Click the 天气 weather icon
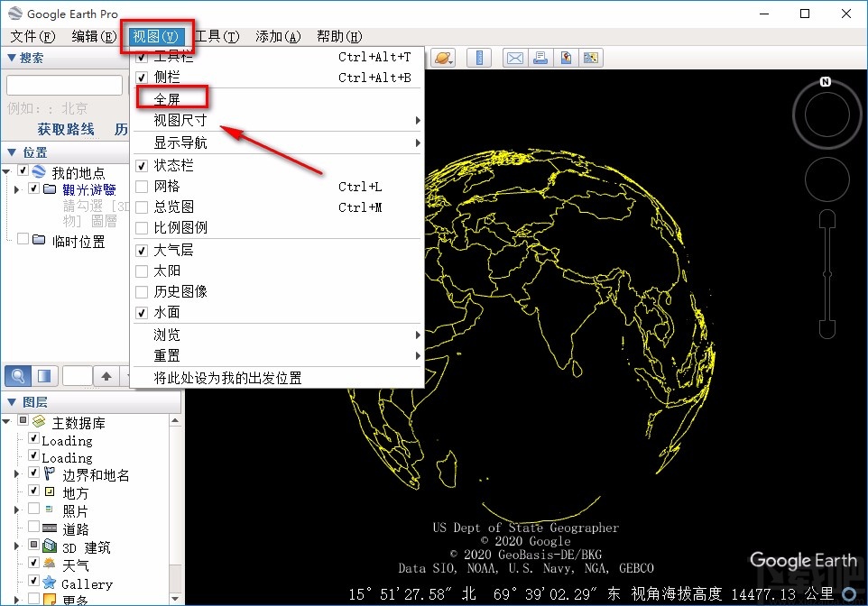 (x=50, y=564)
